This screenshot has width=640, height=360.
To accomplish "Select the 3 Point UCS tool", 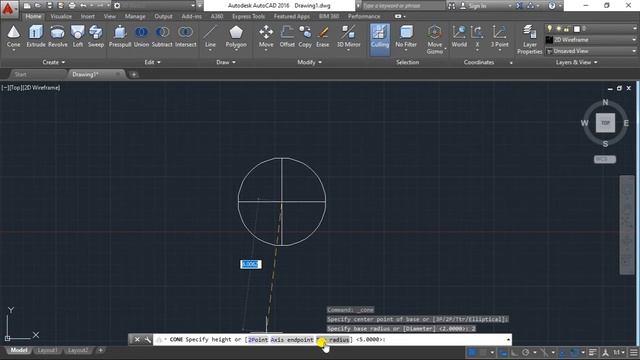I will 500,37.
